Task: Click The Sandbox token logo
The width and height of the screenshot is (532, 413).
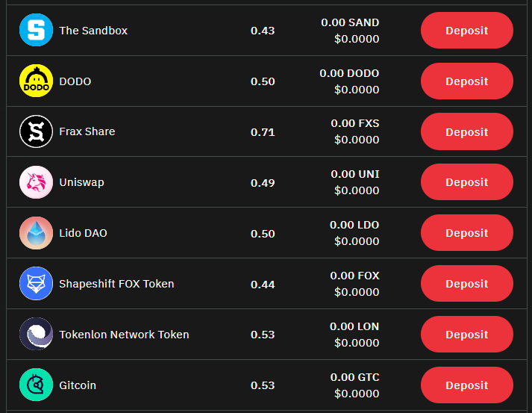Action: pyautogui.click(x=36, y=30)
